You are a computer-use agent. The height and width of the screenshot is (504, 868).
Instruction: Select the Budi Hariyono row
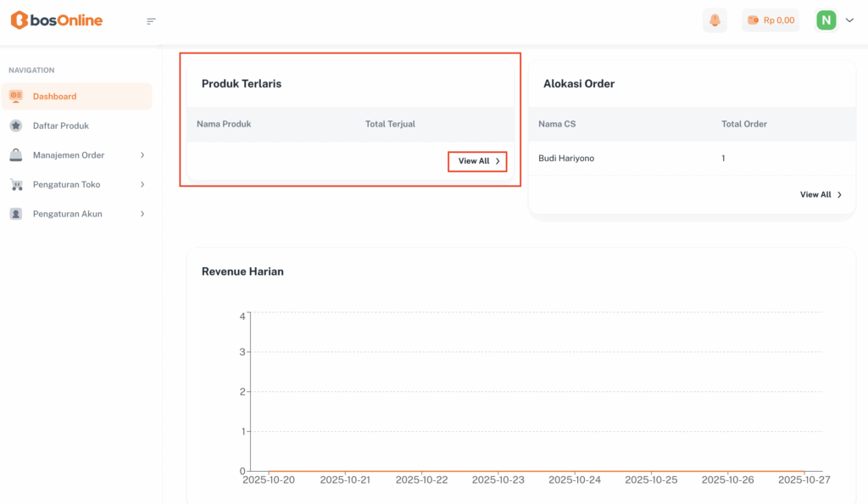pos(568,158)
